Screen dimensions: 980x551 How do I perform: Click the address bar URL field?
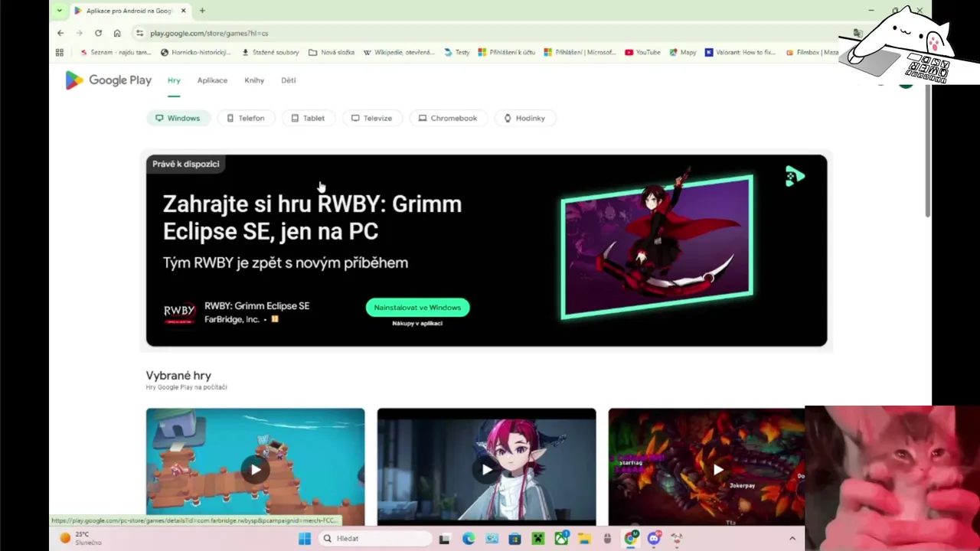pos(490,33)
